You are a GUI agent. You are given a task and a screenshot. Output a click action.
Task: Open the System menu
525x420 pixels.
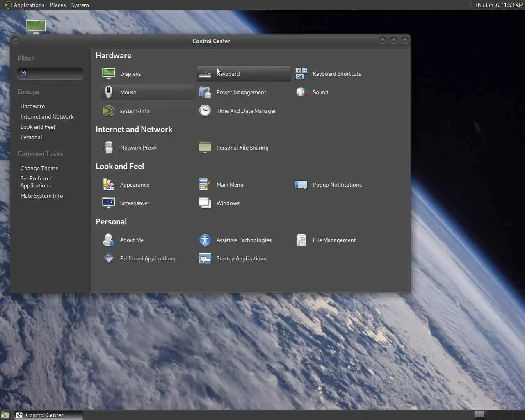pyautogui.click(x=80, y=5)
